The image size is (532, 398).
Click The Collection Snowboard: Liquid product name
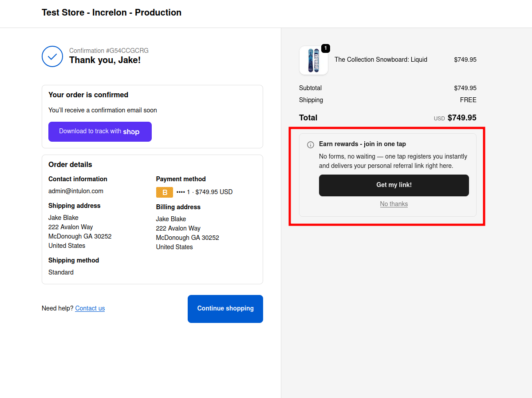click(381, 60)
